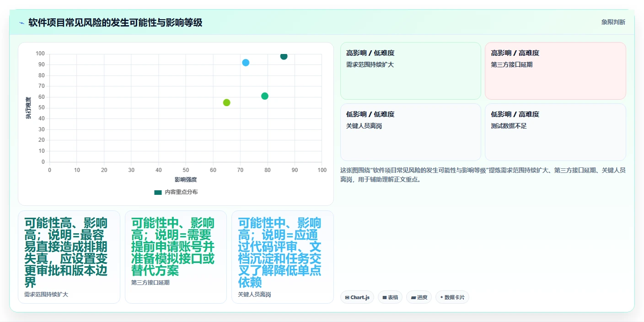
Task: Click the 数据卡片 tag chip
Action: 452,297
